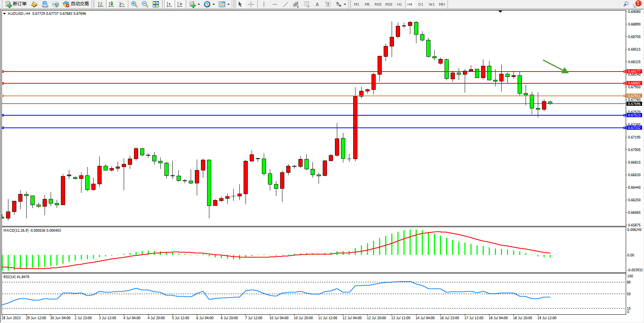Draw a trendline with the trendline tool

point(285,4)
